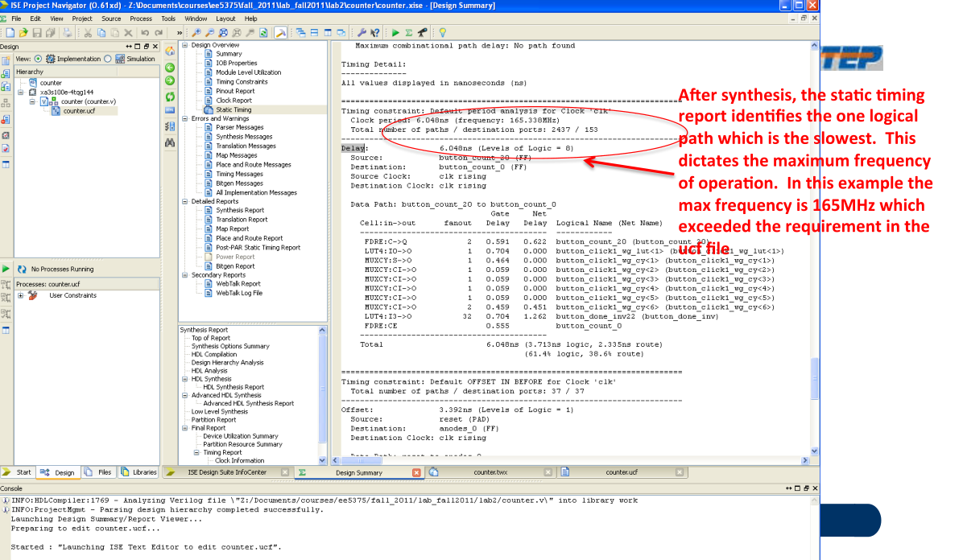Click the green Implement Top Module arrow
Screen dimensions: 963x560
(395, 32)
